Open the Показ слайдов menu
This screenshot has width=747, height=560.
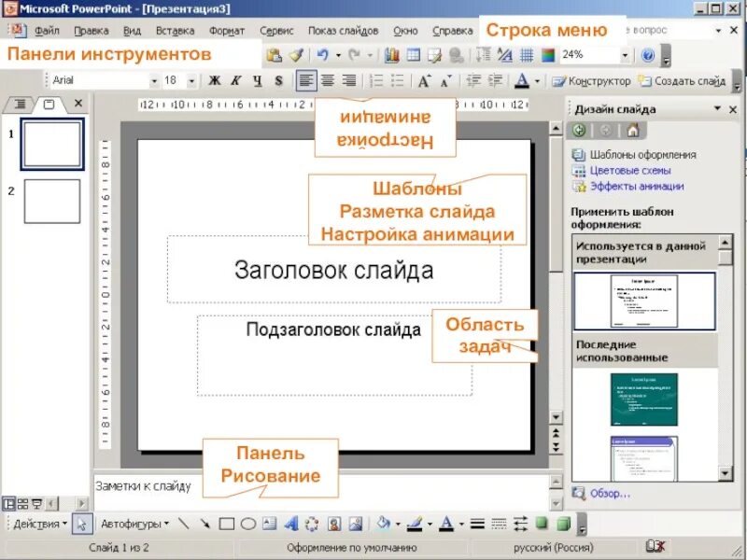coord(343,31)
